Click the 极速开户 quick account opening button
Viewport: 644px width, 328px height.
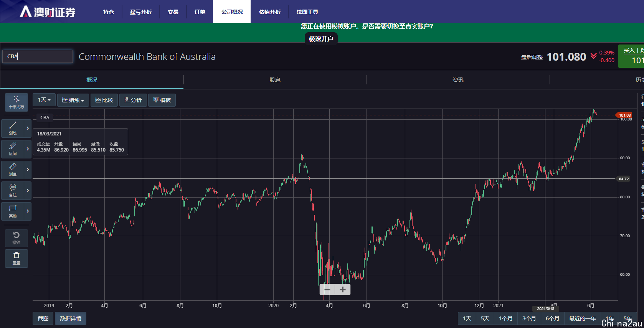pyautogui.click(x=321, y=39)
